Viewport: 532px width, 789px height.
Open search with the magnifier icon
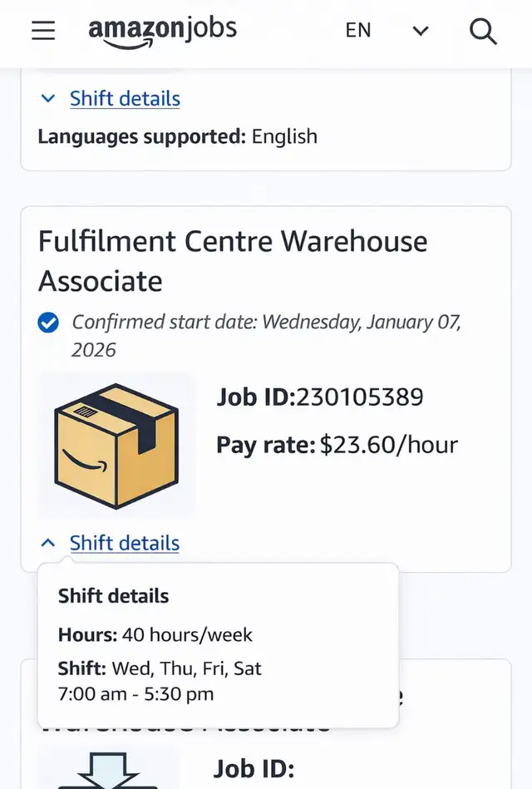[483, 31]
